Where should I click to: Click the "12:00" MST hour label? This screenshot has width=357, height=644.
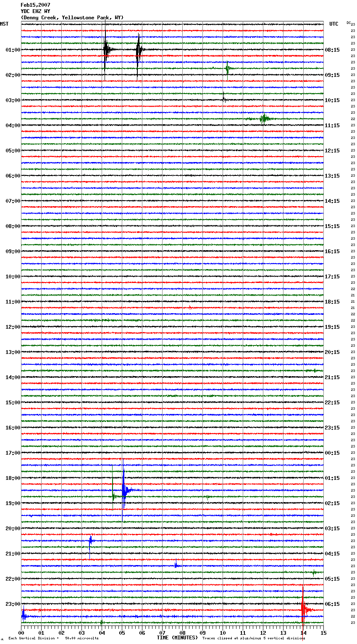[13, 327]
